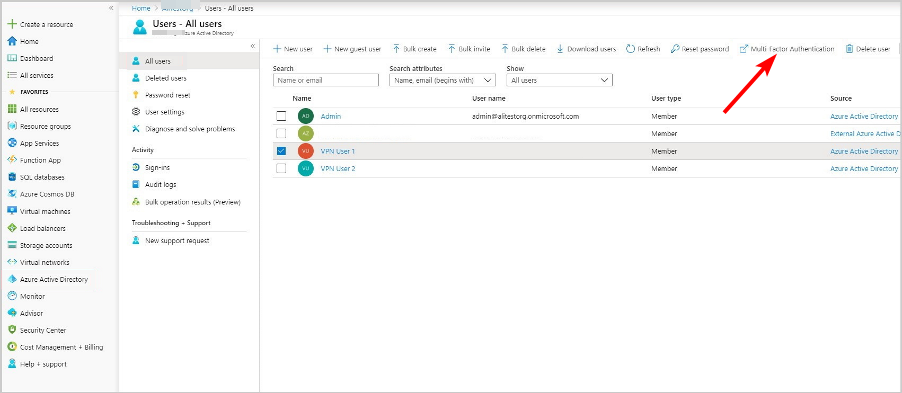Viewport: 902px width, 393px height.
Task: Click External Azure Active Directory source link
Action: pos(866,133)
